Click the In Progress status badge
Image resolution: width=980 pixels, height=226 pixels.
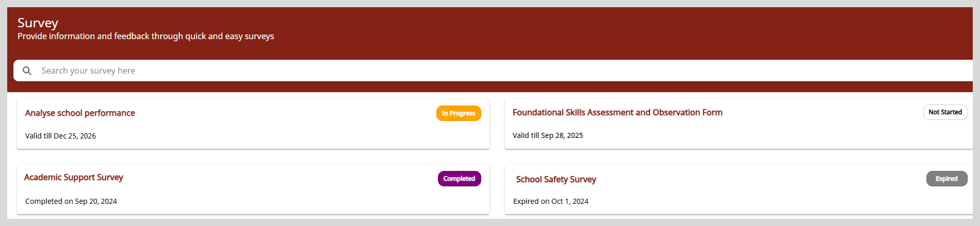[459, 113]
